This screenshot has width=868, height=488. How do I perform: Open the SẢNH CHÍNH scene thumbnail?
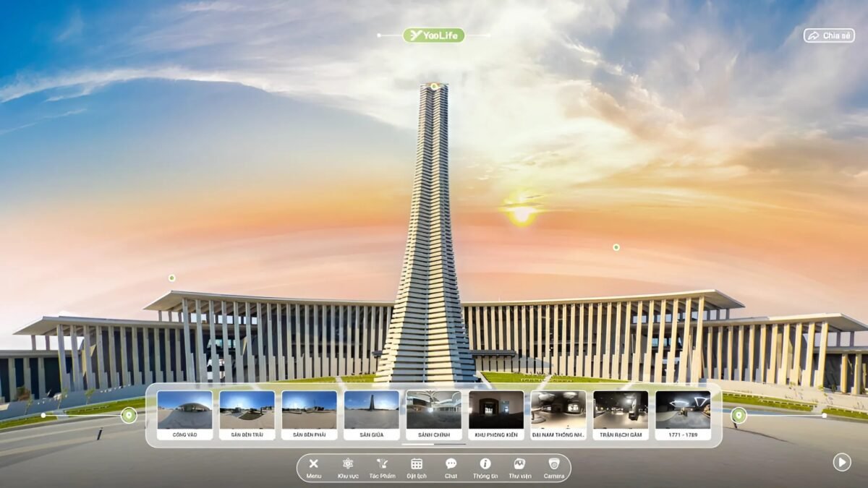tap(434, 415)
